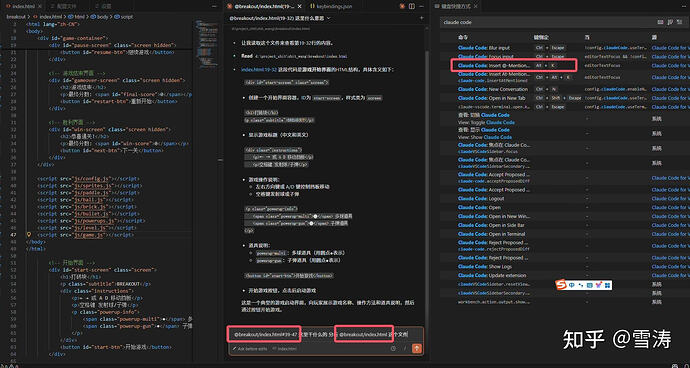The width and height of the screenshot is (690, 368).
Task: Click the index.html context chip below input
Action: pos(284,349)
